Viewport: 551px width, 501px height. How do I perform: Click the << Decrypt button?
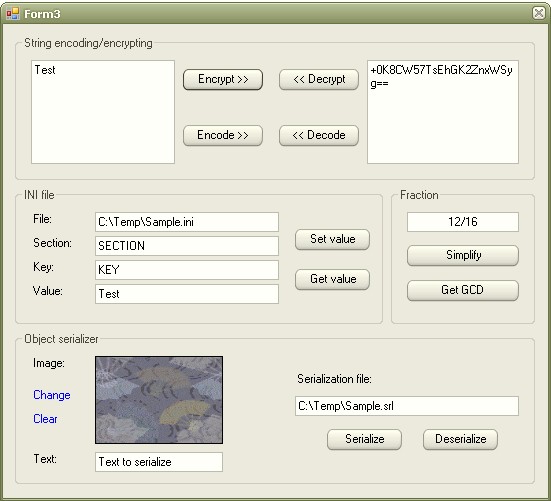(x=319, y=79)
